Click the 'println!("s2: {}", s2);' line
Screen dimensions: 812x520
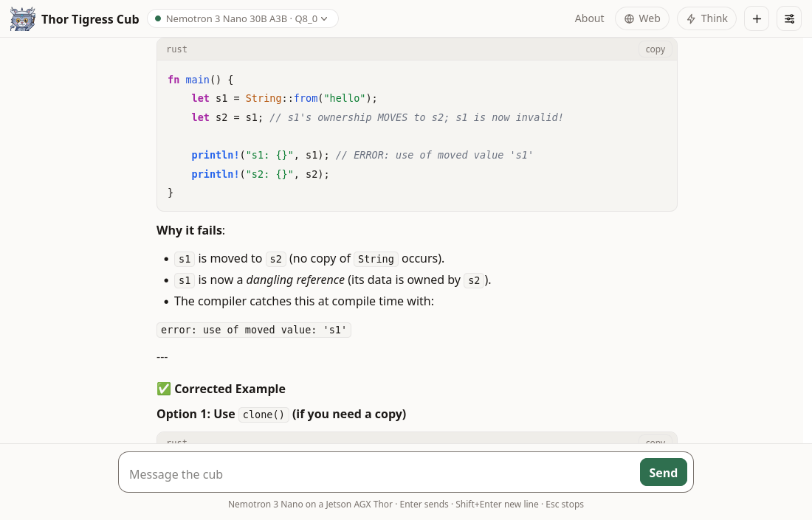tap(260, 174)
